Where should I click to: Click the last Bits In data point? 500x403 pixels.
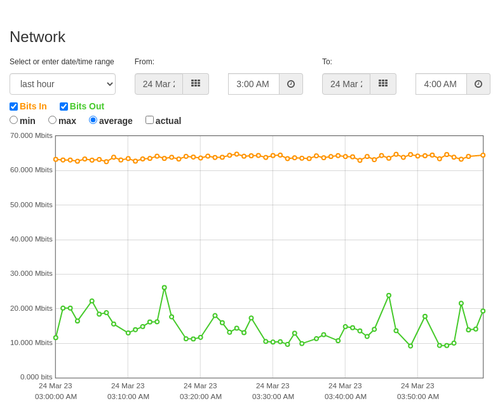click(483, 155)
